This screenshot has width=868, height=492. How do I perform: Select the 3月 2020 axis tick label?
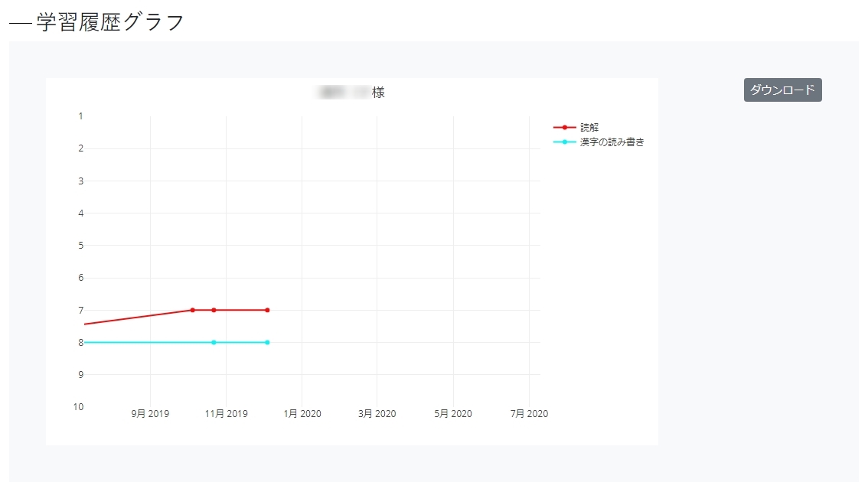pyautogui.click(x=377, y=414)
